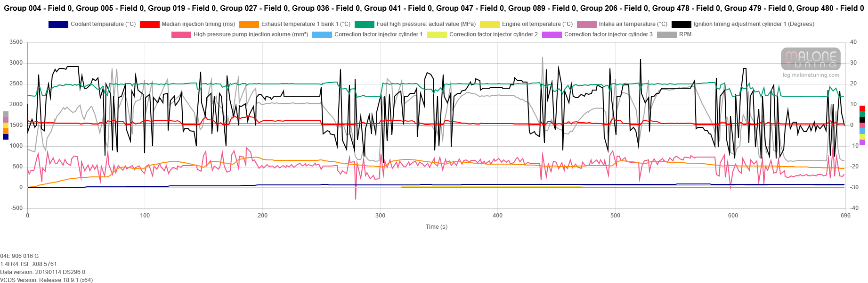Click the VCDS Version release text

tap(46, 280)
